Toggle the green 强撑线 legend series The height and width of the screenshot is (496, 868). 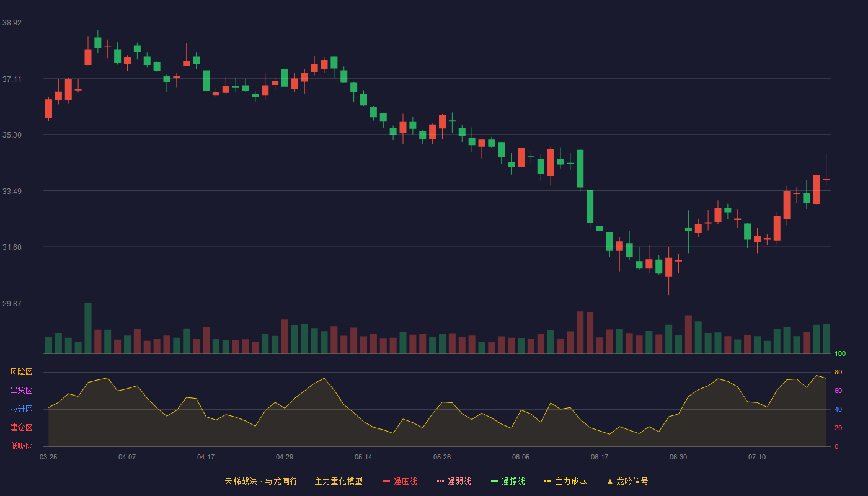(508, 481)
